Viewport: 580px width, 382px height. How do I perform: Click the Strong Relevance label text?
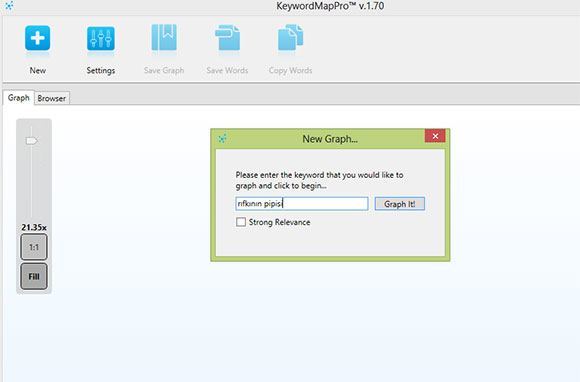279,222
